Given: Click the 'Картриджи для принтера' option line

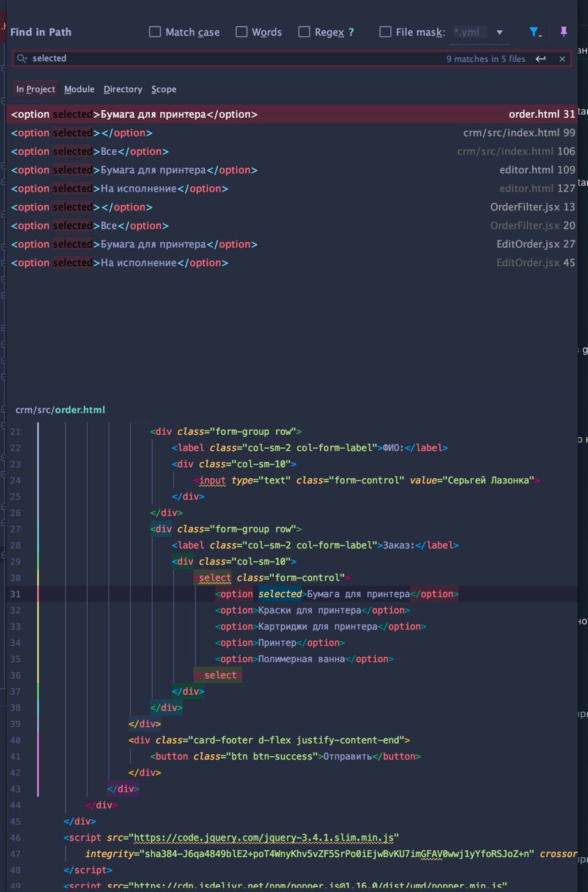Looking at the screenshot, I should (x=320, y=626).
